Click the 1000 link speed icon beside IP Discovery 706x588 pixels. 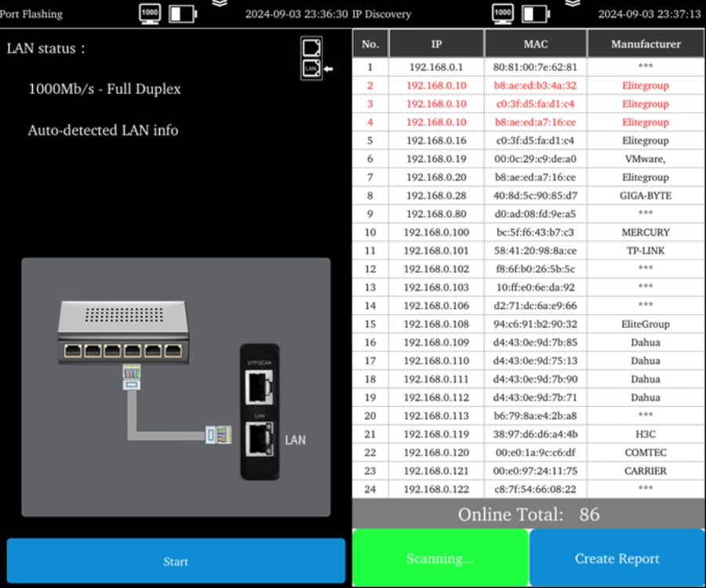click(503, 13)
